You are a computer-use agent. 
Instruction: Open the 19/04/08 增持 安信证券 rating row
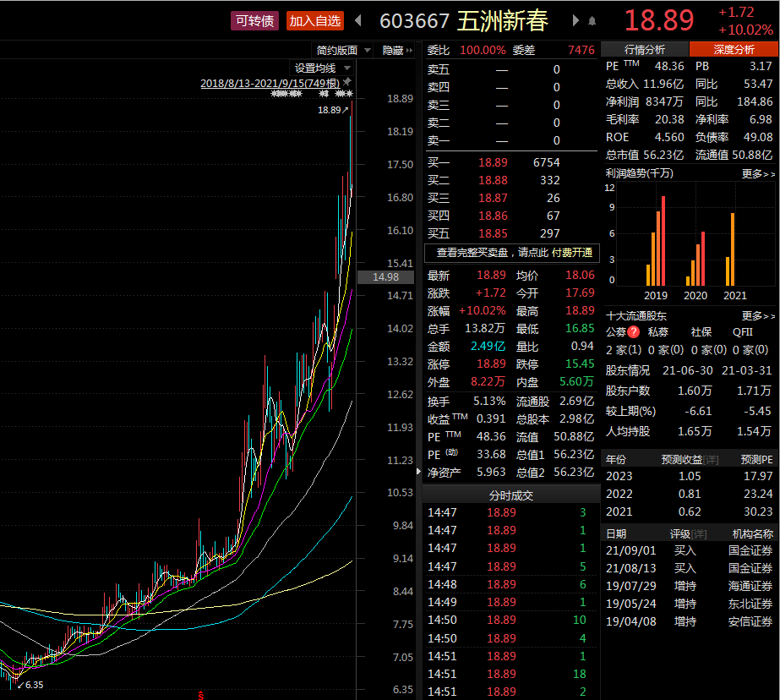(x=689, y=621)
